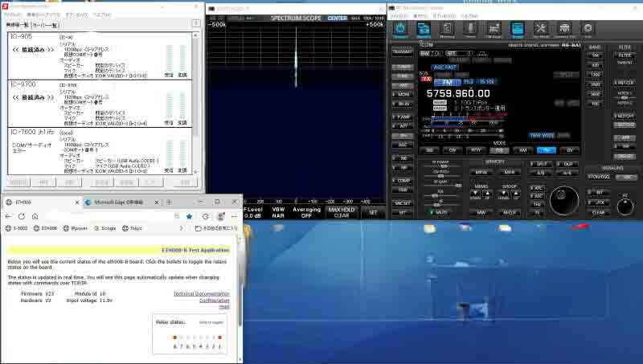Image resolution: width=643 pixels, height=364 pixels.
Task: Step memory channel up with MEMO arrow
Action: click(x=487, y=194)
